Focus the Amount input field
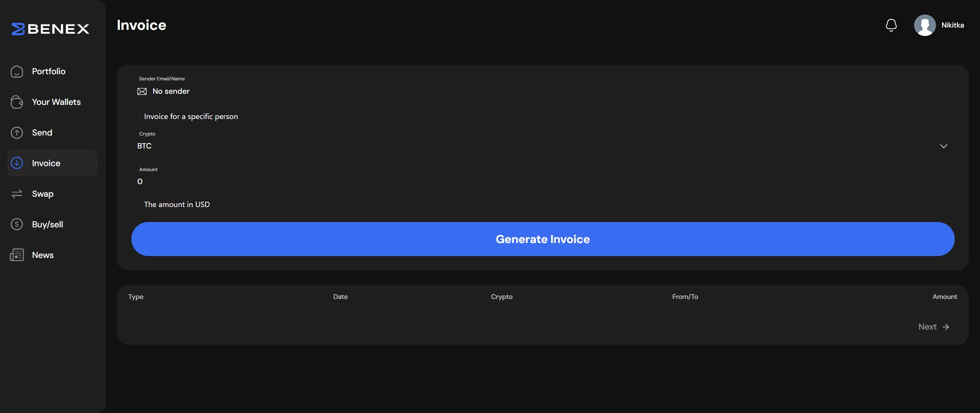This screenshot has height=413, width=980. point(543,181)
